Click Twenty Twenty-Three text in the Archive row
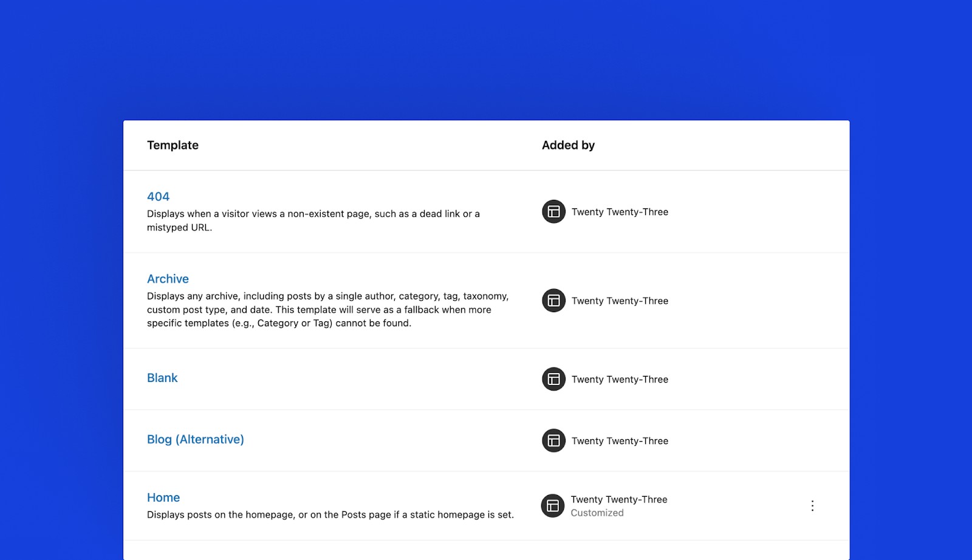This screenshot has width=972, height=560. 620,301
